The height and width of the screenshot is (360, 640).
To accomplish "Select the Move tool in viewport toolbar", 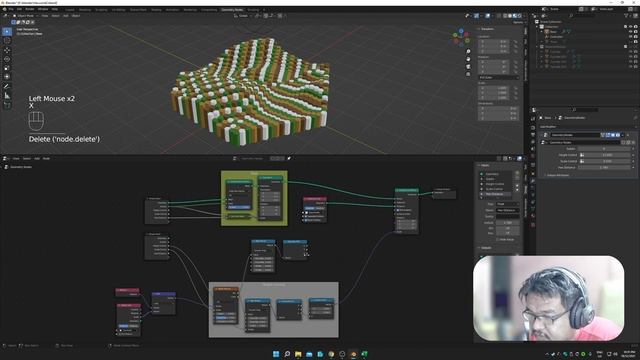I will pyautogui.click(x=7, y=50).
